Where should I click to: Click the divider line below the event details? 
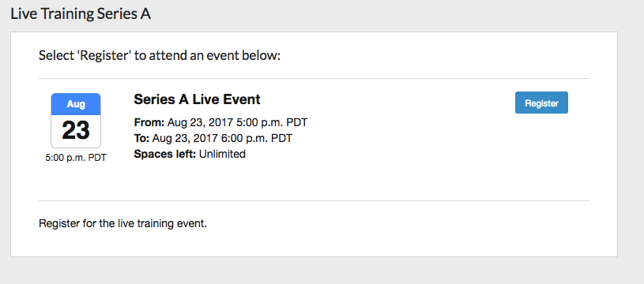point(314,201)
